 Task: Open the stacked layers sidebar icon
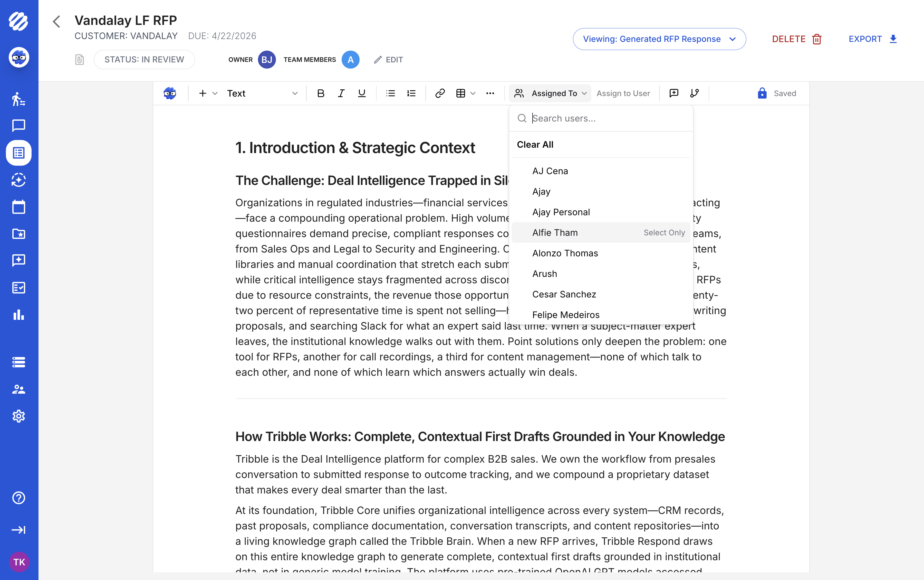(x=18, y=362)
